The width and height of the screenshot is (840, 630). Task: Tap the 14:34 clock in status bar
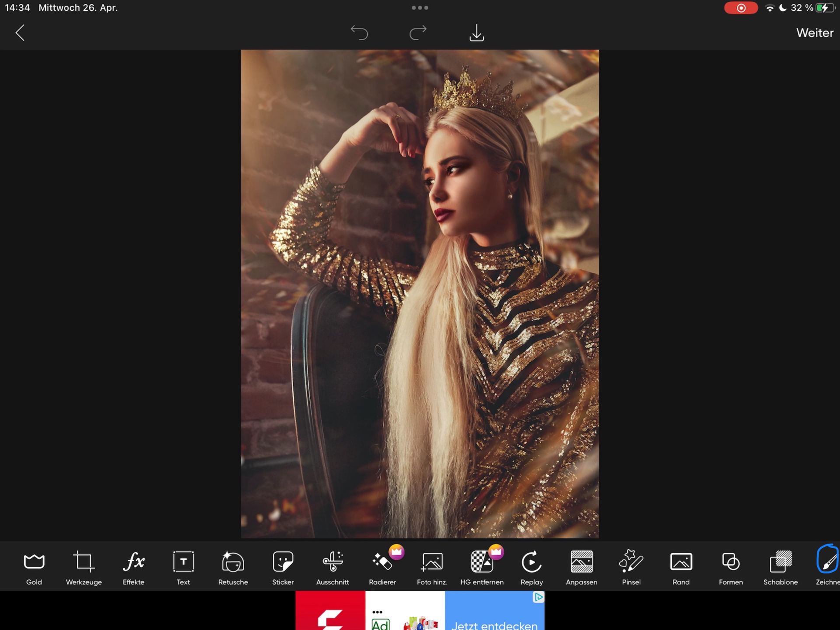17,8
